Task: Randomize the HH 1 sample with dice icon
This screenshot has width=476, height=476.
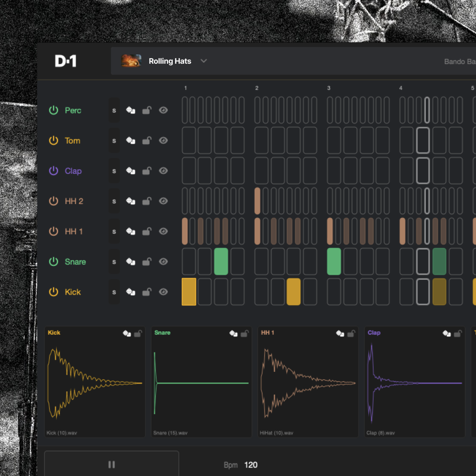Action: (340, 333)
